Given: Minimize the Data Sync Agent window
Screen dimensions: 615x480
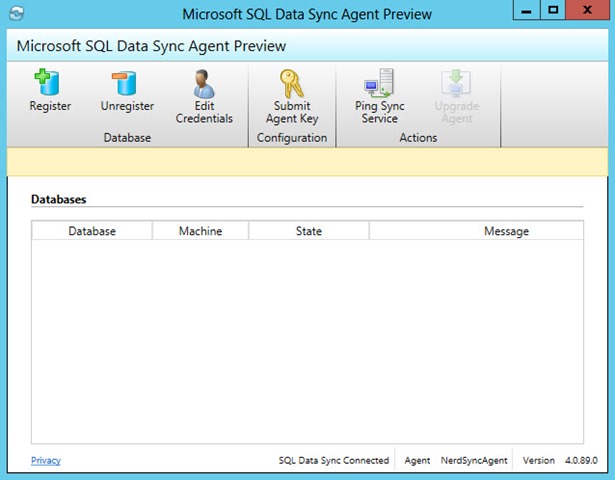Looking at the screenshot, I should tap(526, 10).
